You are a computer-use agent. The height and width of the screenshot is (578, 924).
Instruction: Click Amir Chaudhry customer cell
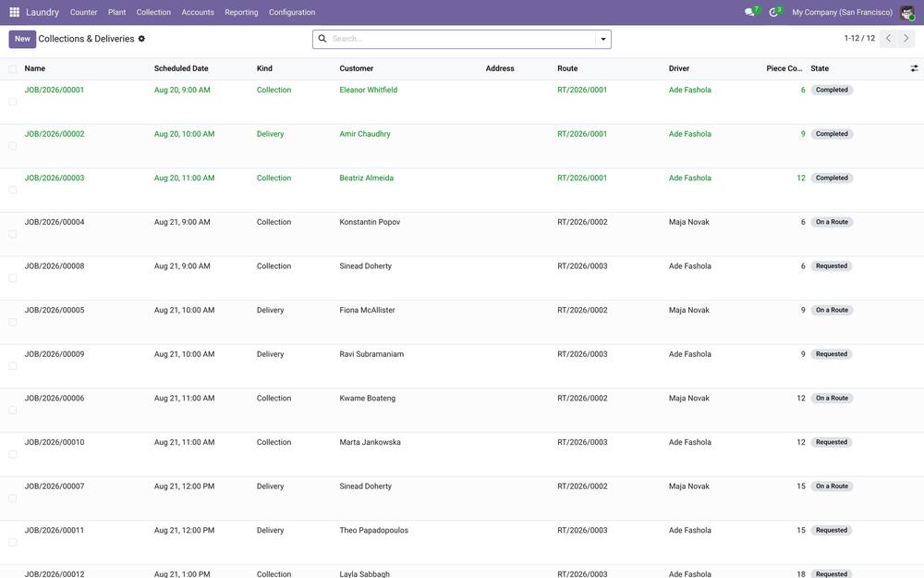click(365, 134)
